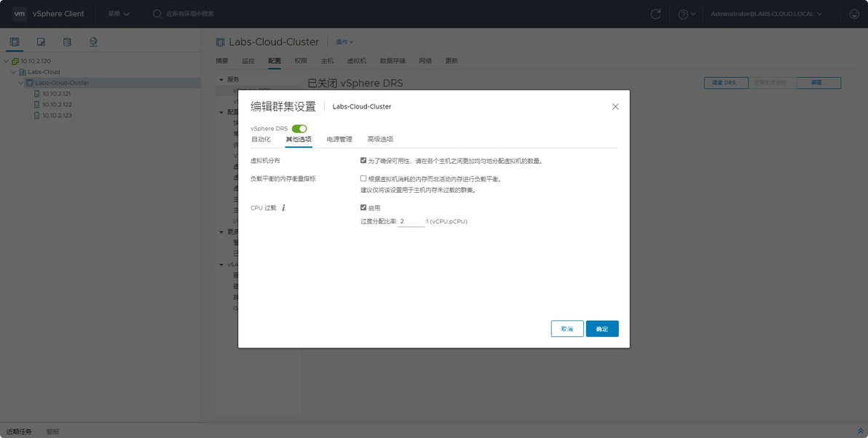This screenshot has width=868, height=438.
Task: Collapse the 更多 section in config sidebar
Action: coord(222,232)
